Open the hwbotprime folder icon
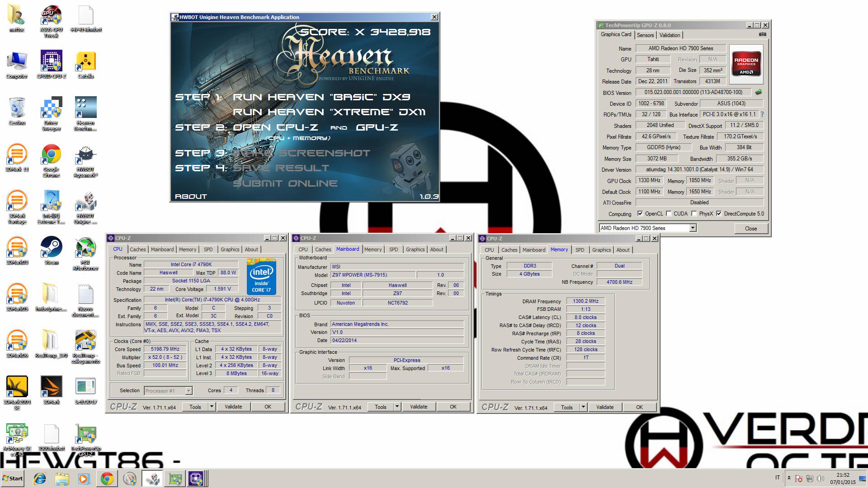 point(51,297)
